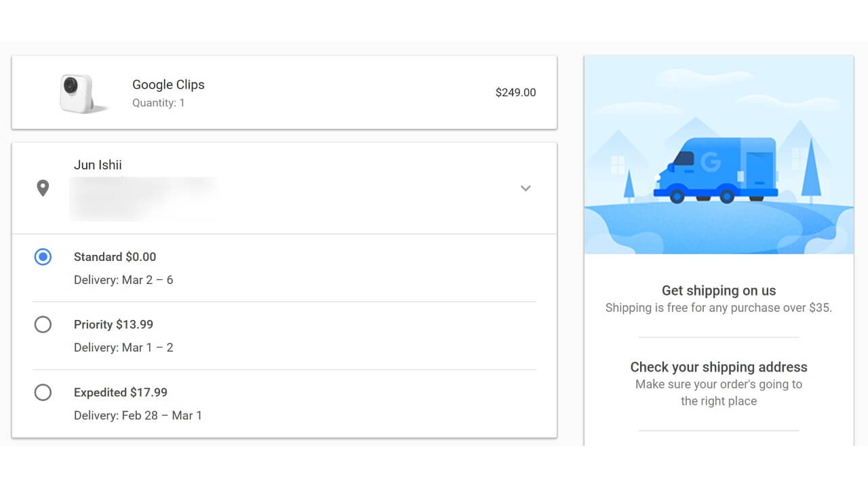This screenshot has width=868, height=488.
Task: Click the Jun Ishii recipient name
Action: [x=98, y=165]
